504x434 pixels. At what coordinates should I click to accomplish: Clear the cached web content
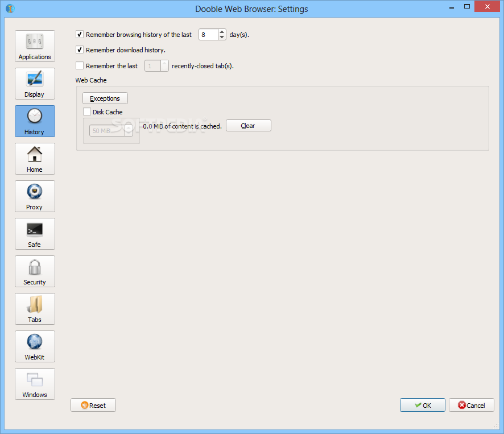point(249,126)
